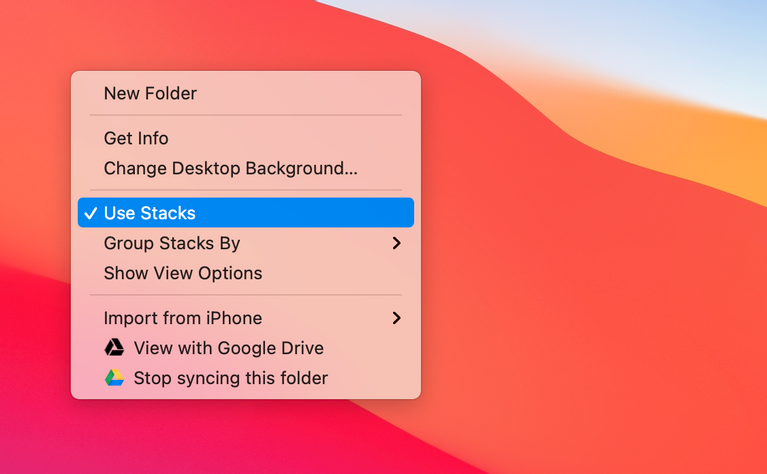Image resolution: width=767 pixels, height=474 pixels.
Task: Choose Stop syncing this folder text
Action: 230,378
